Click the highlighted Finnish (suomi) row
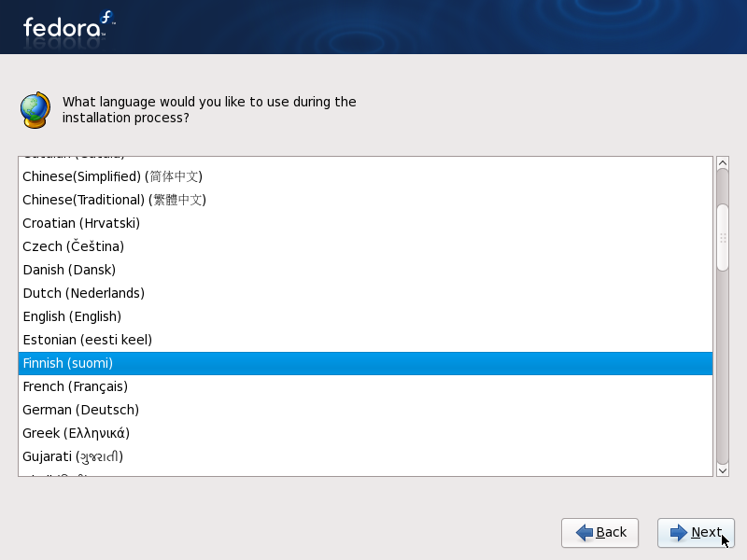 click(365, 363)
